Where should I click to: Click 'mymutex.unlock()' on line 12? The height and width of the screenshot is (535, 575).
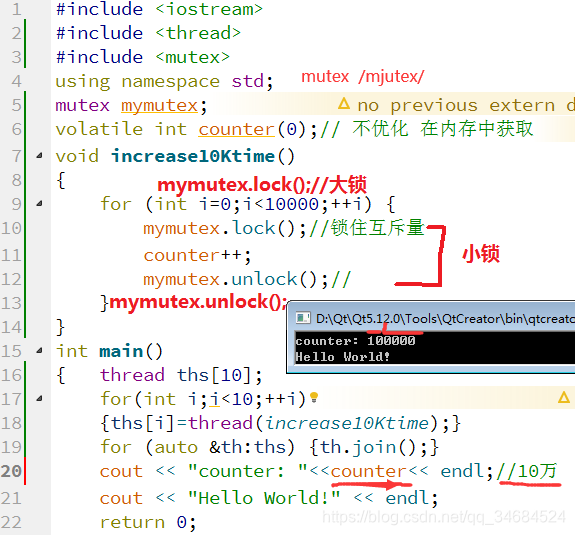coord(230,279)
